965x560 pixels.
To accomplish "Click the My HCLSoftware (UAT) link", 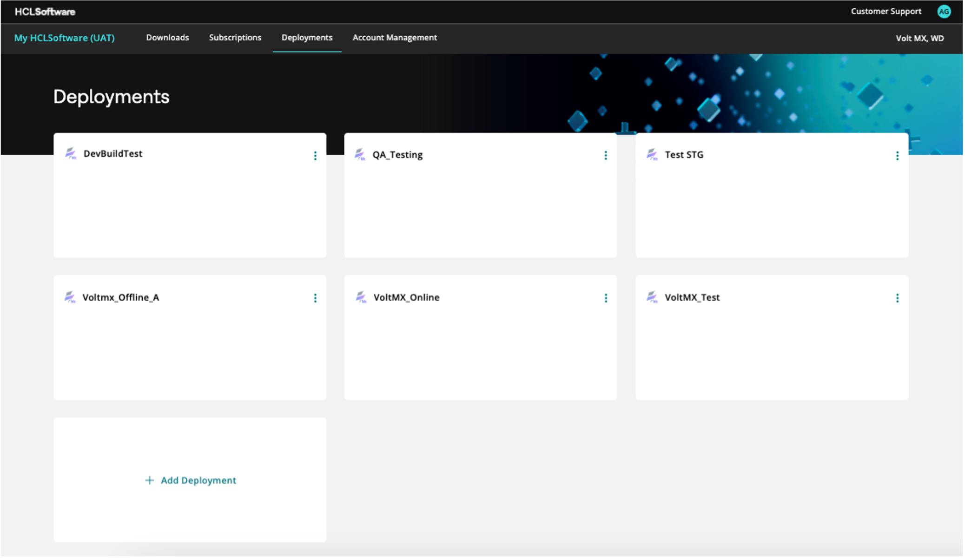I will point(64,38).
